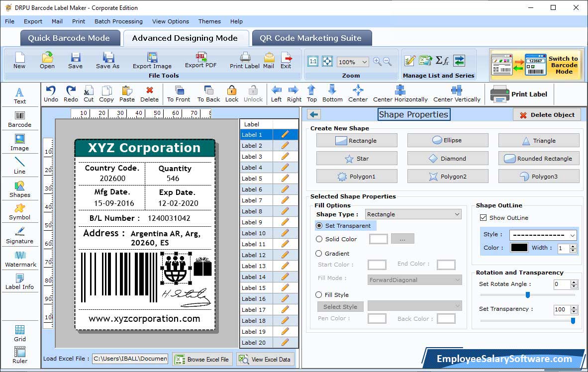
Task: Send object To Back
Action: [x=208, y=94]
